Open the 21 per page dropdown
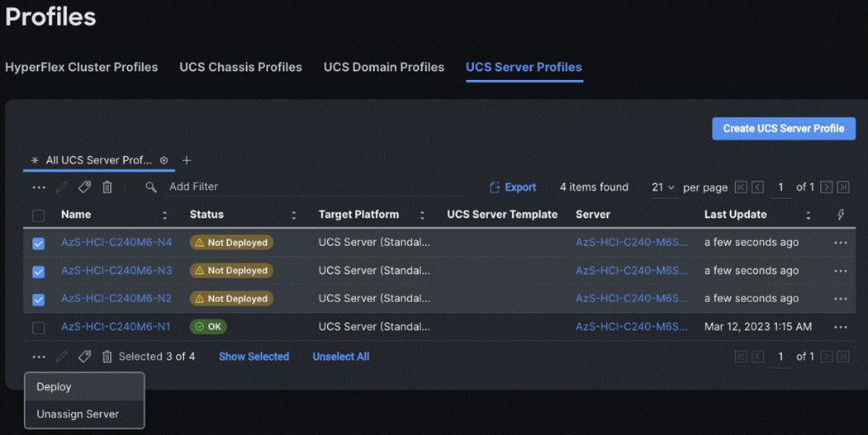This screenshot has width=868, height=435. (663, 187)
